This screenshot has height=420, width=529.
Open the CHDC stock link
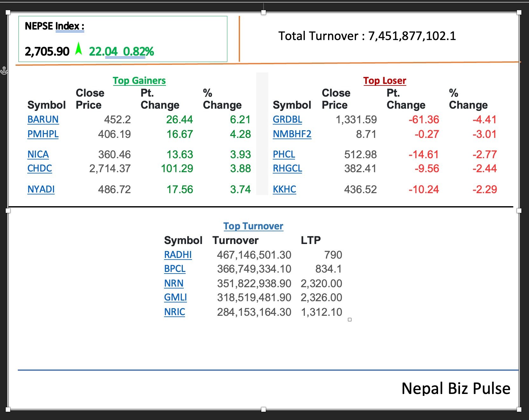pyautogui.click(x=39, y=168)
